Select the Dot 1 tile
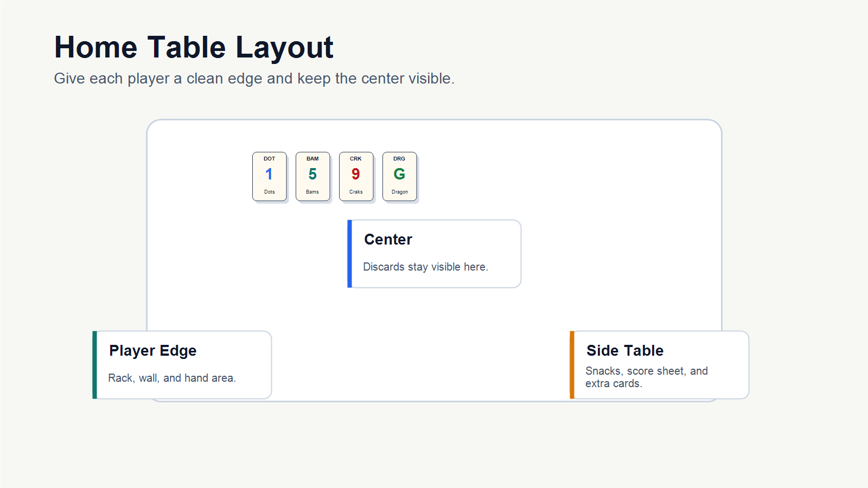 [x=270, y=176]
